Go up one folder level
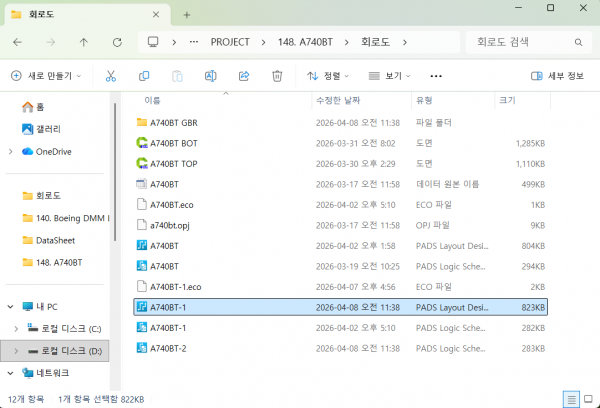 click(x=84, y=42)
